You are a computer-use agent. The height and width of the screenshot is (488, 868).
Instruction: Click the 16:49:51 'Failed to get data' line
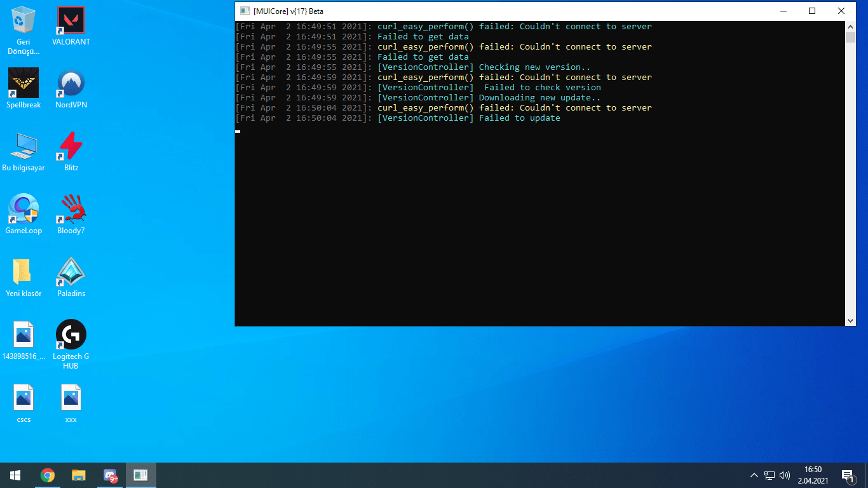352,37
